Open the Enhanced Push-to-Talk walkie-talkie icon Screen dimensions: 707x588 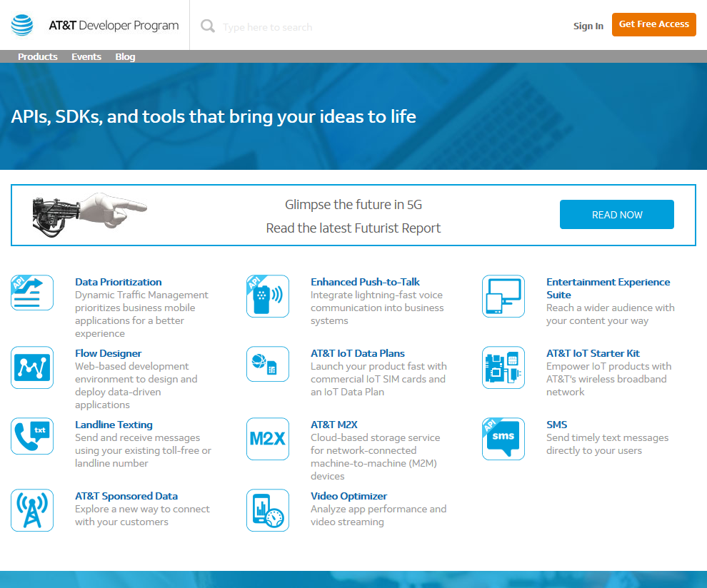pyautogui.click(x=268, y=296)
